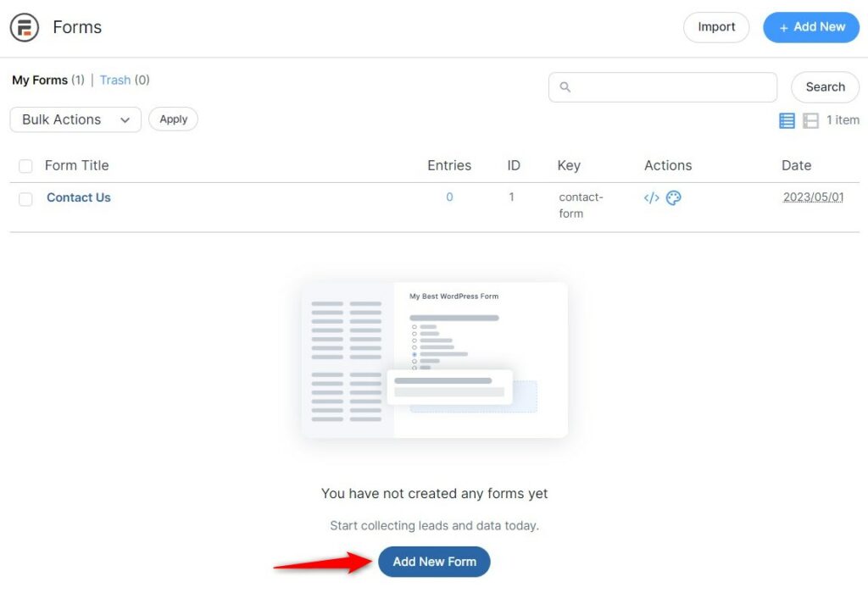Screen dimensions: 868x593
Task: Sort by the Entries column header
Action: [449, 165]
